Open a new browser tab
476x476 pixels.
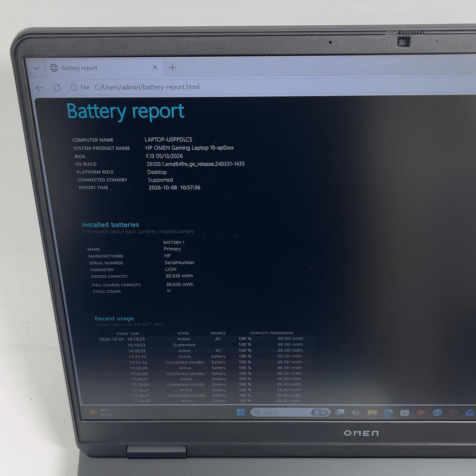pyautogui.click(x=173, y=67)
